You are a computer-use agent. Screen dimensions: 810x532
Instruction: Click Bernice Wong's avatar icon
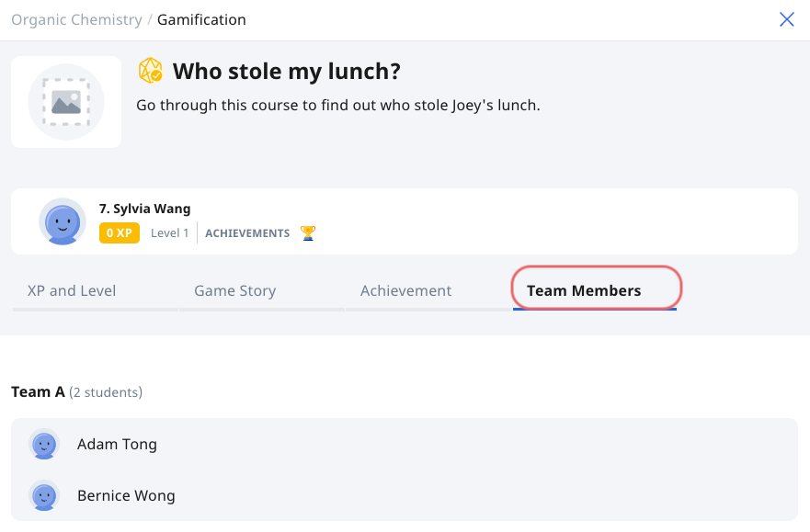44,495
